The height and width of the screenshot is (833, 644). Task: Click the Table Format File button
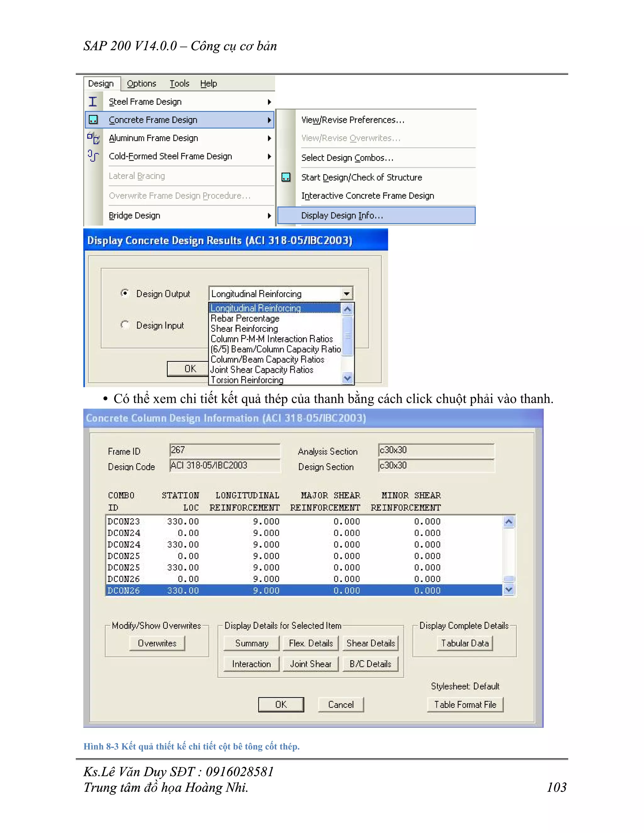coord(465,705)
